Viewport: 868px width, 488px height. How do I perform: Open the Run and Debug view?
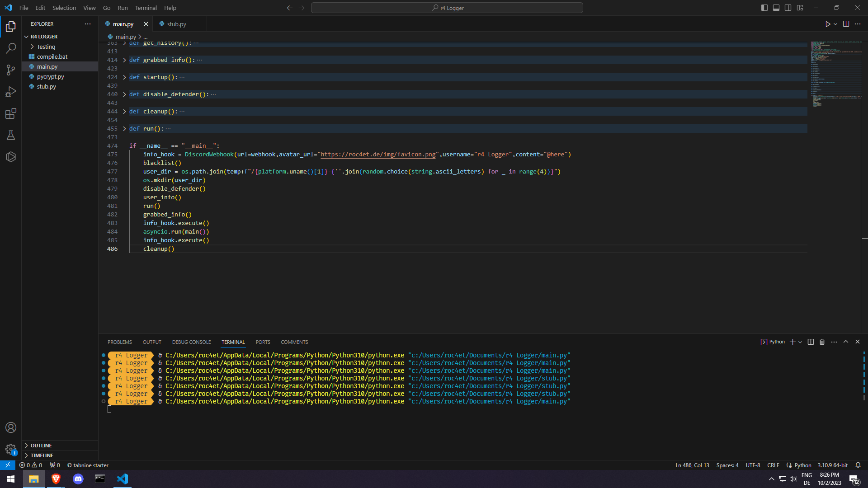[11, 92]
